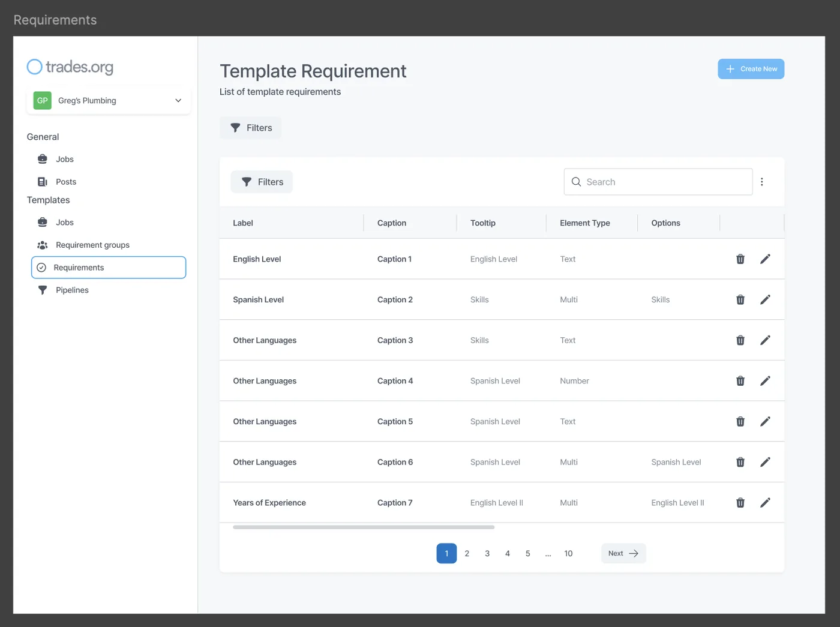Go to the Next page
This screenshot has height=627, width=840.
tap(623, 554)
